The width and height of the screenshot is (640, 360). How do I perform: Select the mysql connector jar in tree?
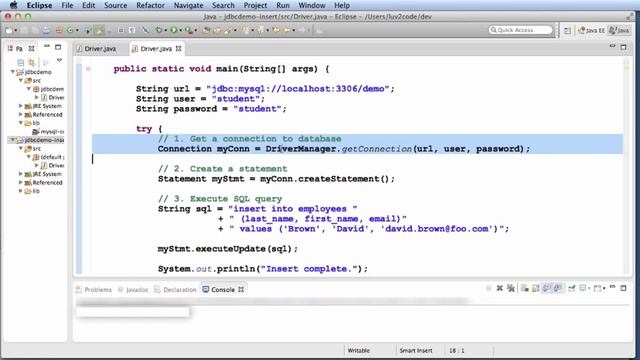tap(48, 131)
